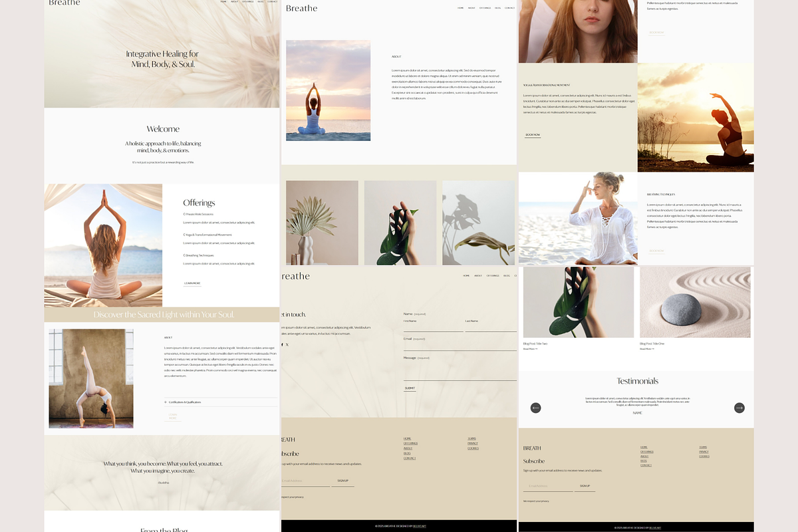The width and height of the screenshot is (798, 532).
Task: Click the backbend yoga pose photo
Action: tap(91, 378)
